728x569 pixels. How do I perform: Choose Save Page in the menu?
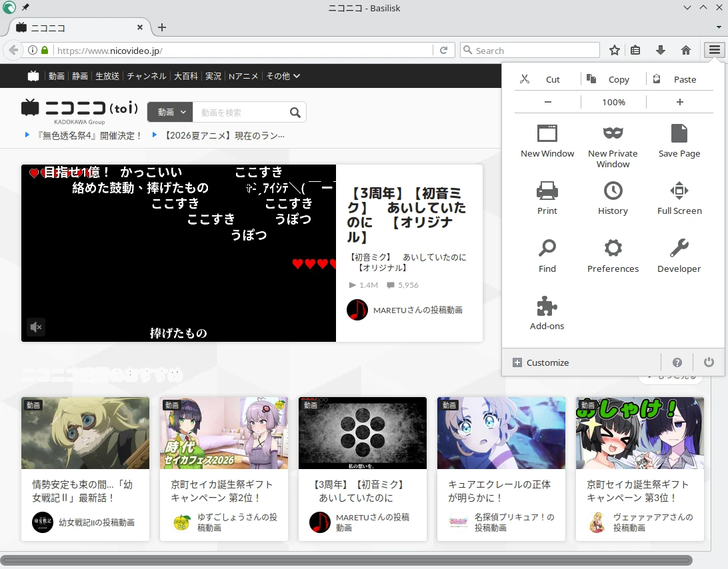[x=679, y=141]
